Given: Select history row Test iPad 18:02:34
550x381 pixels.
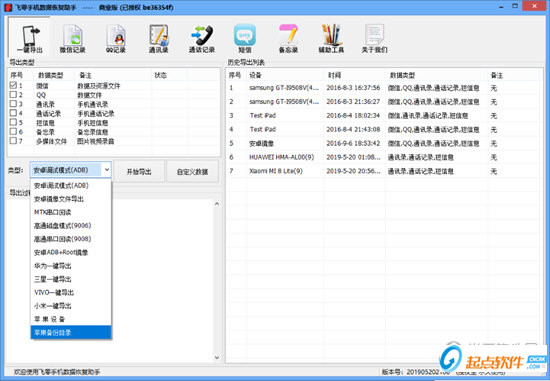Looking at the screenshot, I should tap(382, 115).
